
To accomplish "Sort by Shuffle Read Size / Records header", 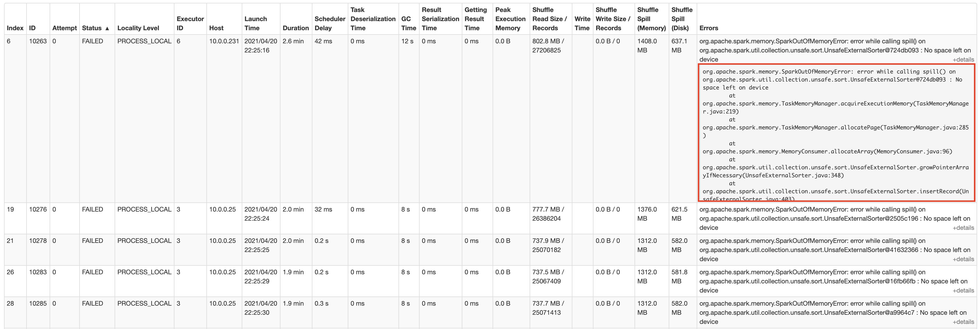I will [x=549, y=19].
